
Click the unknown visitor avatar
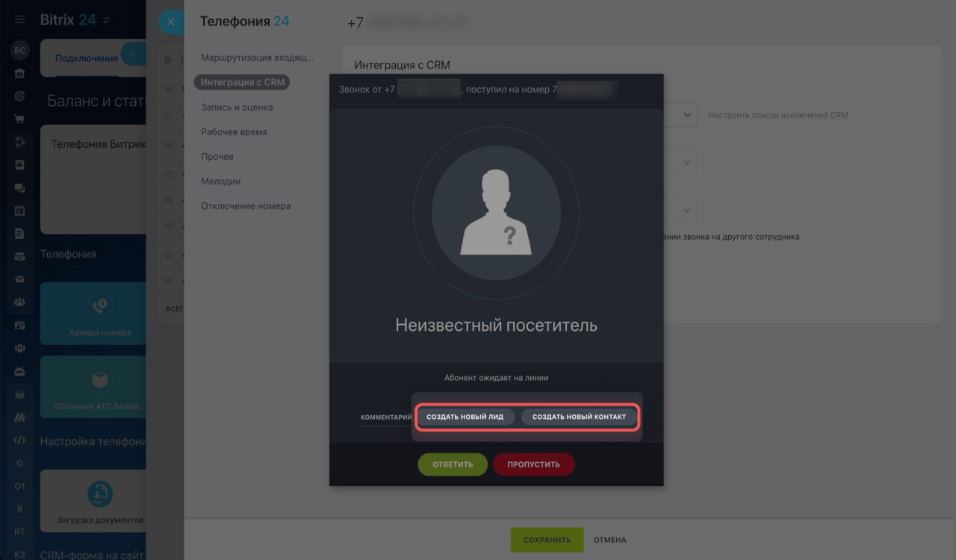click(x=496, y=211)
